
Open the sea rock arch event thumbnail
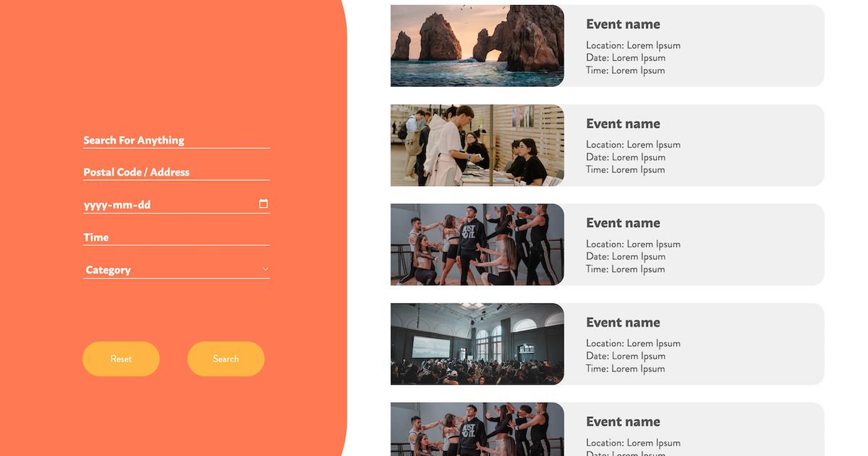coord(477,46)
